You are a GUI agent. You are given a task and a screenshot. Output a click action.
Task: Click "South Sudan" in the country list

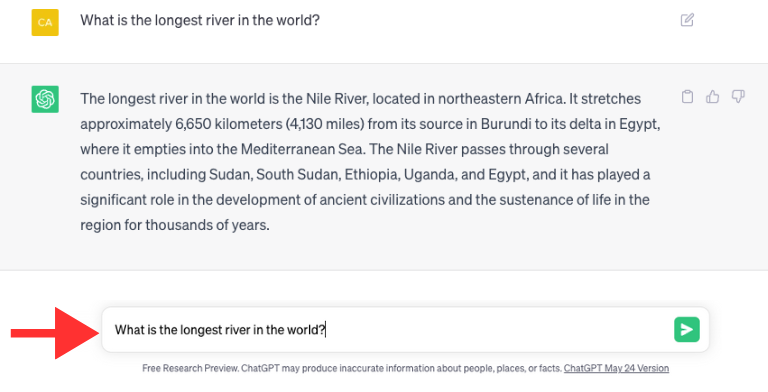tap(298, 174)
